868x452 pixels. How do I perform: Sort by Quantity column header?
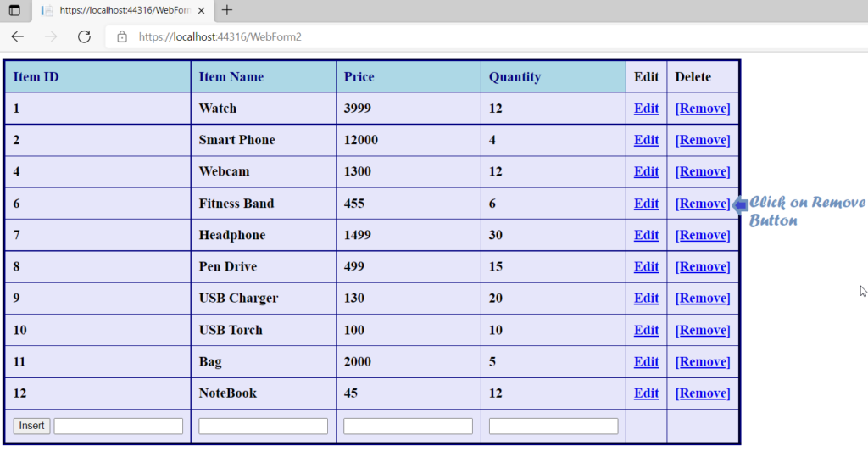515,76
